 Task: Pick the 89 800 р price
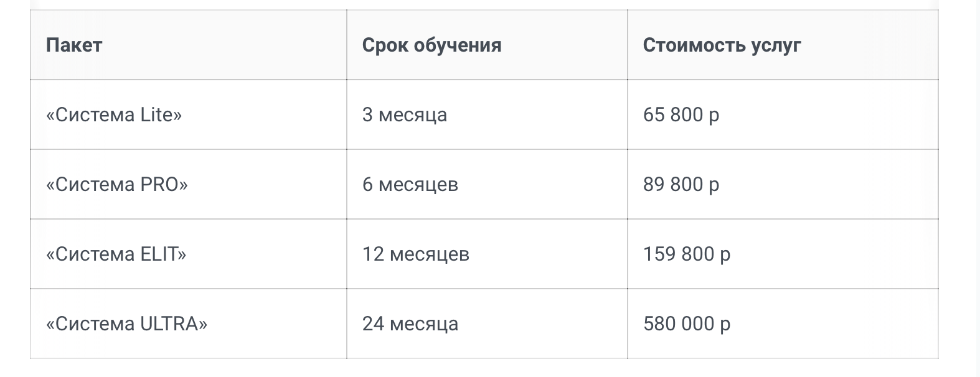(x=681, y=185)
